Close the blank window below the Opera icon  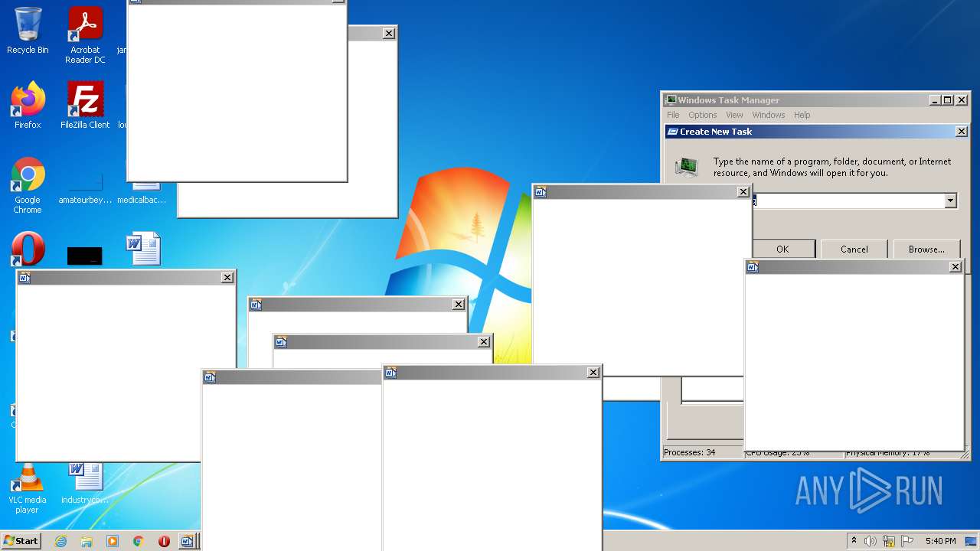click(227, 278)
